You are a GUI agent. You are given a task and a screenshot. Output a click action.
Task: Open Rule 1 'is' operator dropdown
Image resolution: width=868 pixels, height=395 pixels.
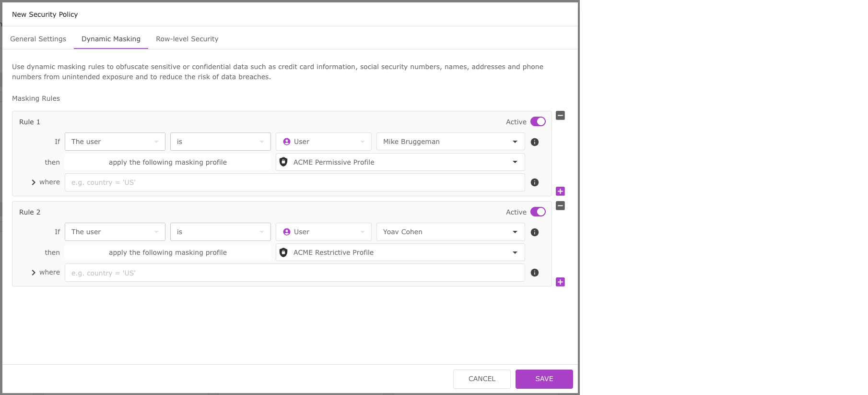pos(221,142)
